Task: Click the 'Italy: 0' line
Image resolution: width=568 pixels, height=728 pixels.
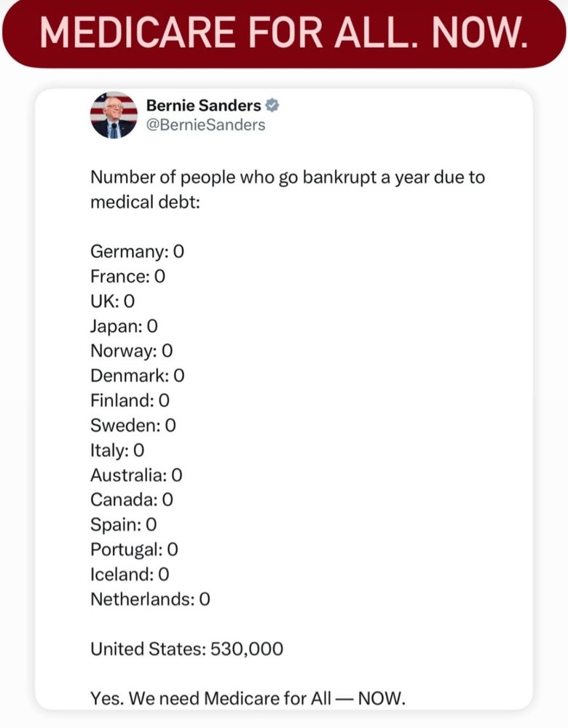Action: [117, 449]
